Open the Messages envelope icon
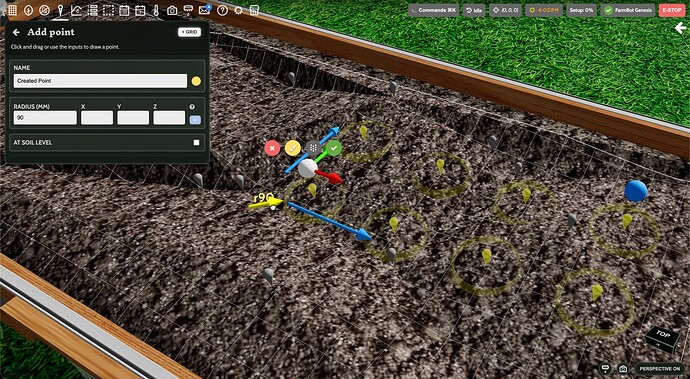 [204, 10]
